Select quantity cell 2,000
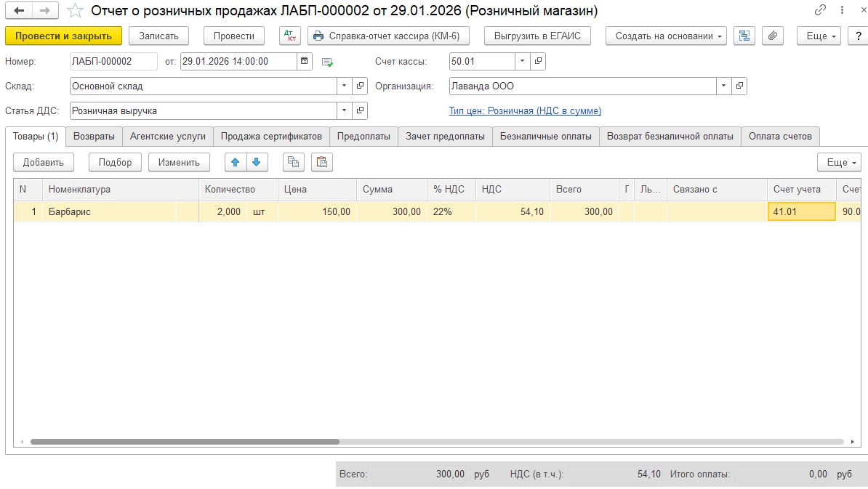Screen dimensions: 868x489 coord(222,212)
